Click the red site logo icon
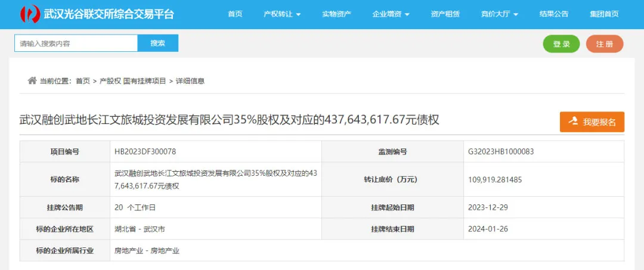Viewport: 644px width, 270px height. [30, 14]
